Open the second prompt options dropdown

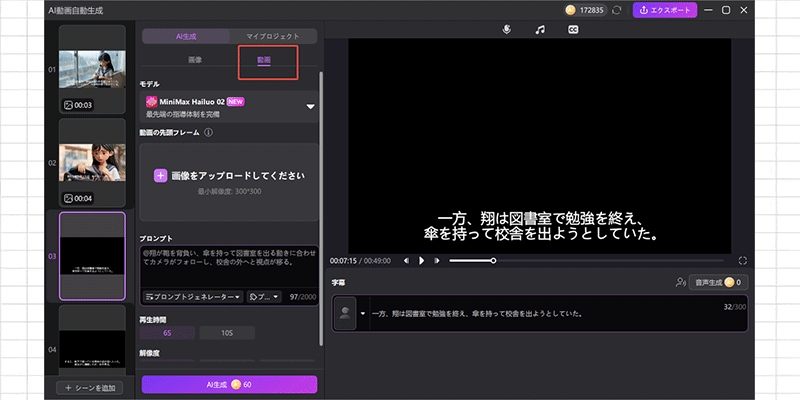(264, 297)
